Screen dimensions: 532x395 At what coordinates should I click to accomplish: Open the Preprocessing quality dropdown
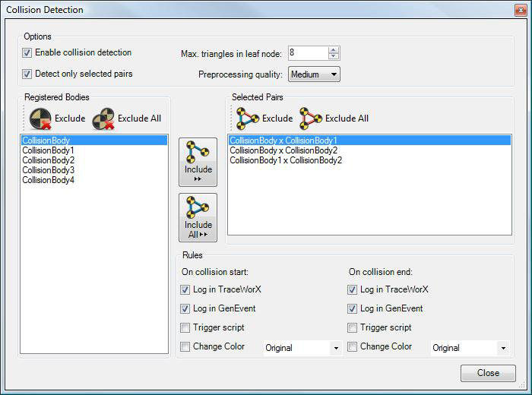point(313,74)
